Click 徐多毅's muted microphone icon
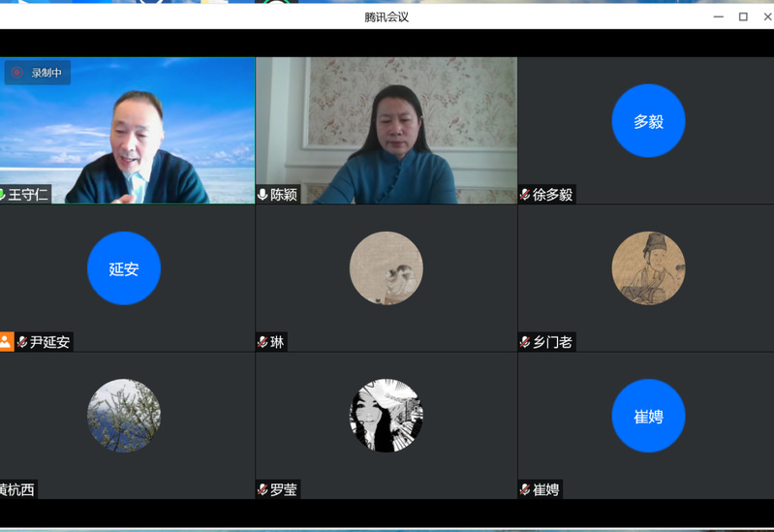The width and height of the screenshot is (774, 532). (x=525, y=195)
